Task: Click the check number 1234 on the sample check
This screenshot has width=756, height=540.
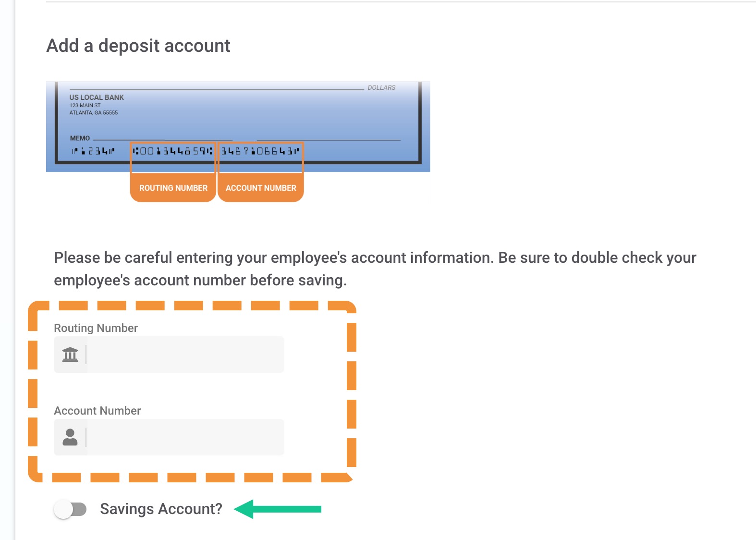Action: [x=94, y=151]
